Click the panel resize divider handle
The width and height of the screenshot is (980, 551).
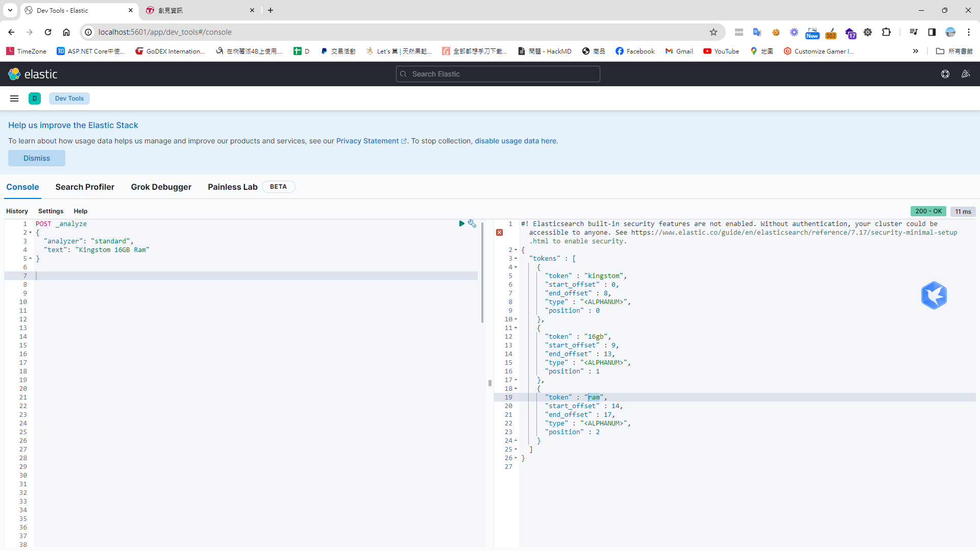click(490, 383)
